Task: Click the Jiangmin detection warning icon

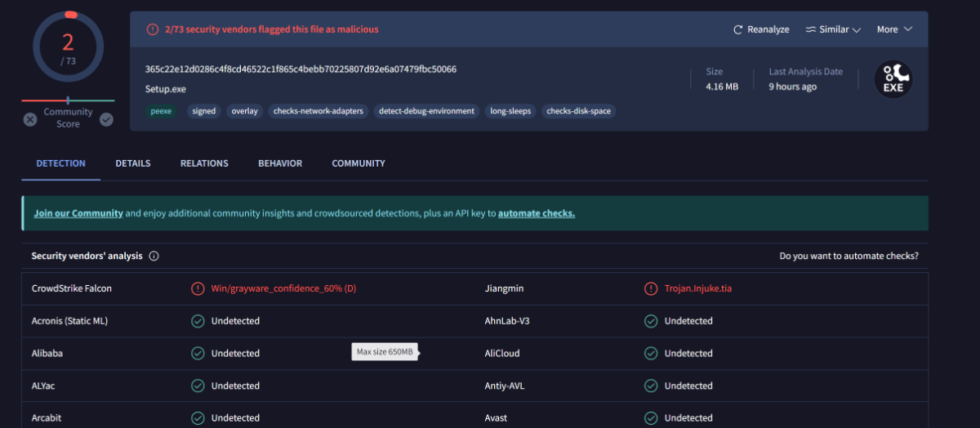Action: [x=651, y=288]
